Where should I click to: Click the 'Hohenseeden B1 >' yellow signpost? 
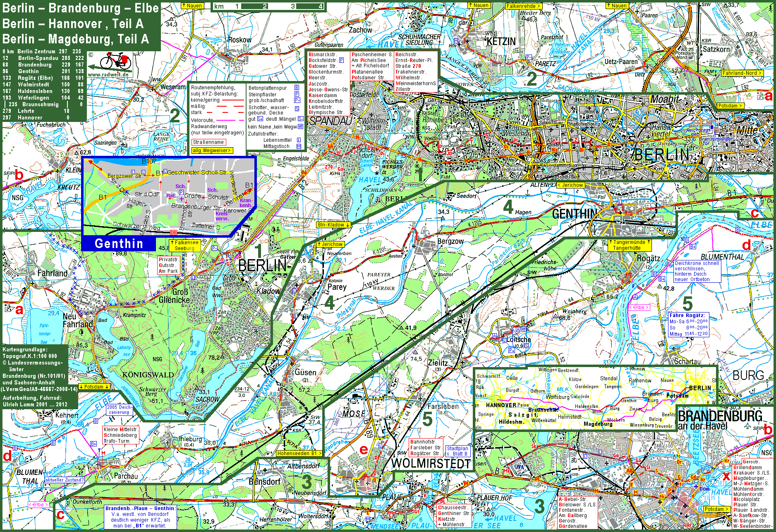[299, 453]
